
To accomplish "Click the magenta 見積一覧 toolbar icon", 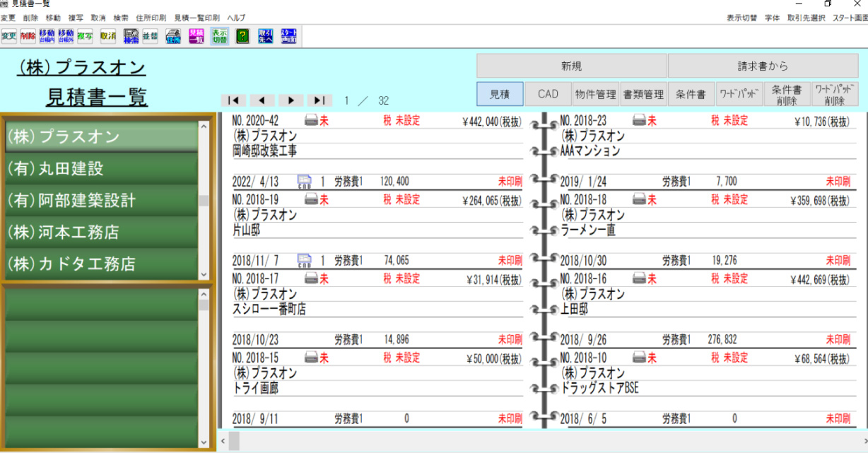I will click(x=197, y=36).
